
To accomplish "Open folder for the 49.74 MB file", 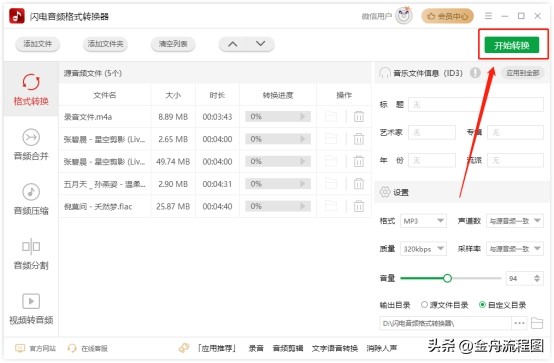I will click(x=331, y=161).
